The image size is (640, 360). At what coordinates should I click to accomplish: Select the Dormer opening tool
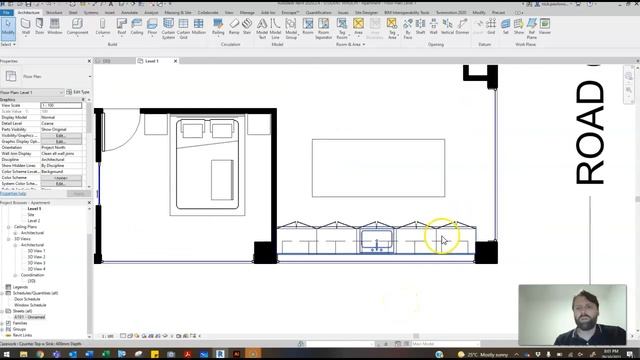pyautogui.click(x=462, y=27)
